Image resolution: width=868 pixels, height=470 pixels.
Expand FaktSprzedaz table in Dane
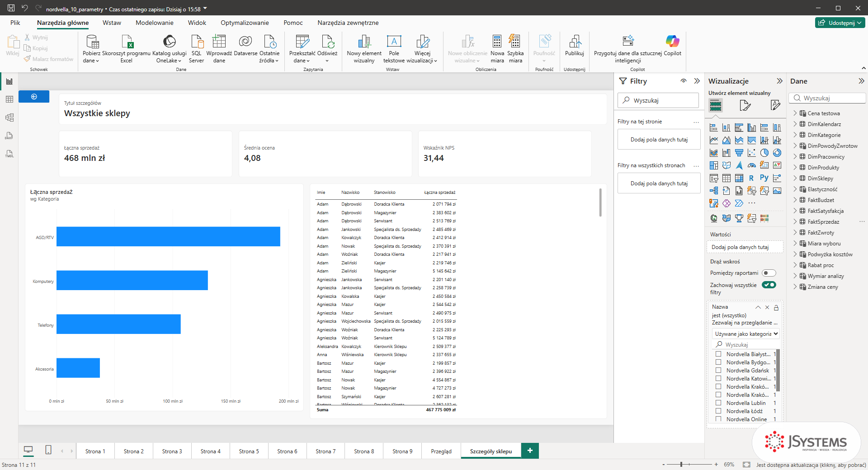tap(795, 221)
